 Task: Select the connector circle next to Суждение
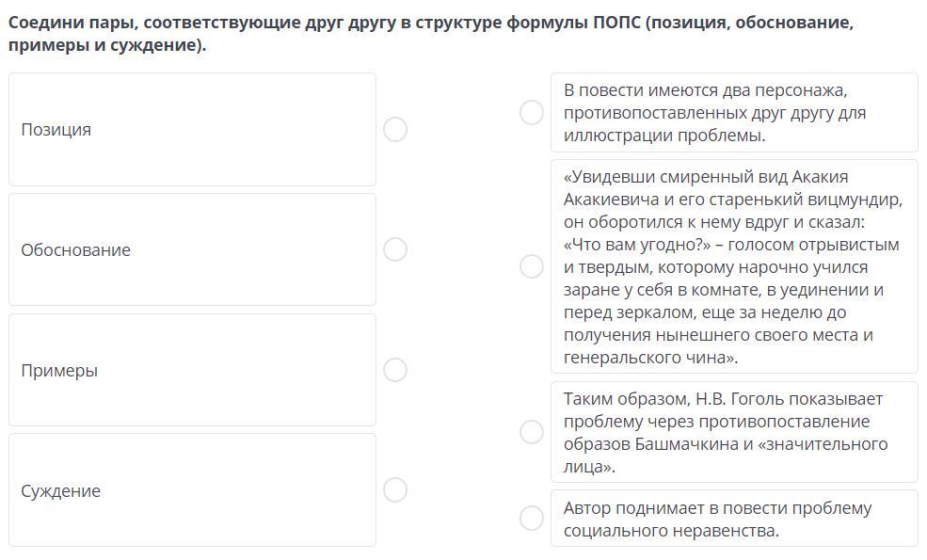[395, 490]
